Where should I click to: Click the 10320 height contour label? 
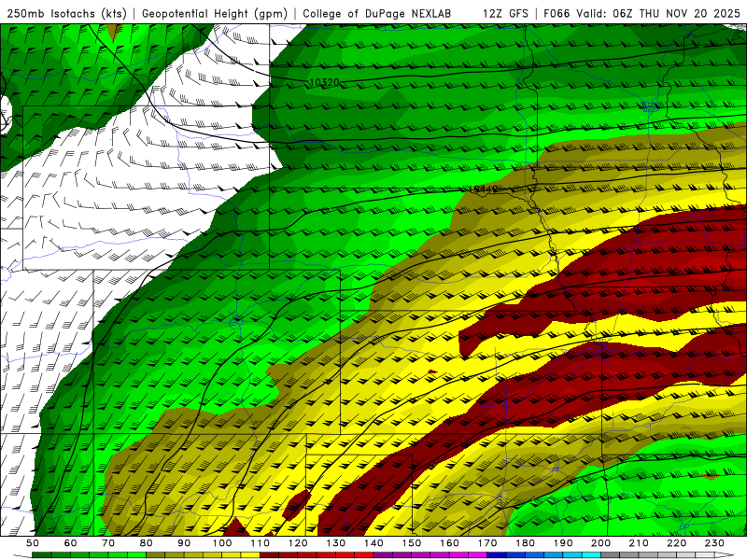tap(324, 82)
